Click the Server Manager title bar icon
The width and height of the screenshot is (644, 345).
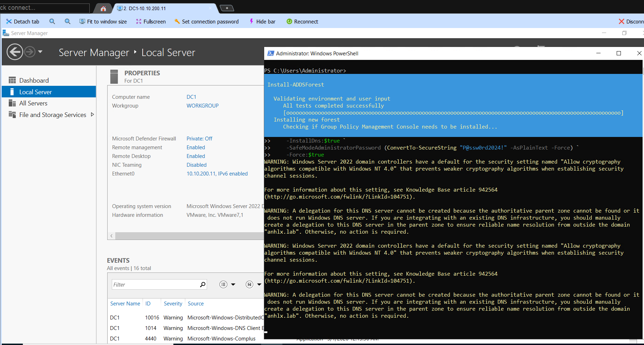click(6, 33)
